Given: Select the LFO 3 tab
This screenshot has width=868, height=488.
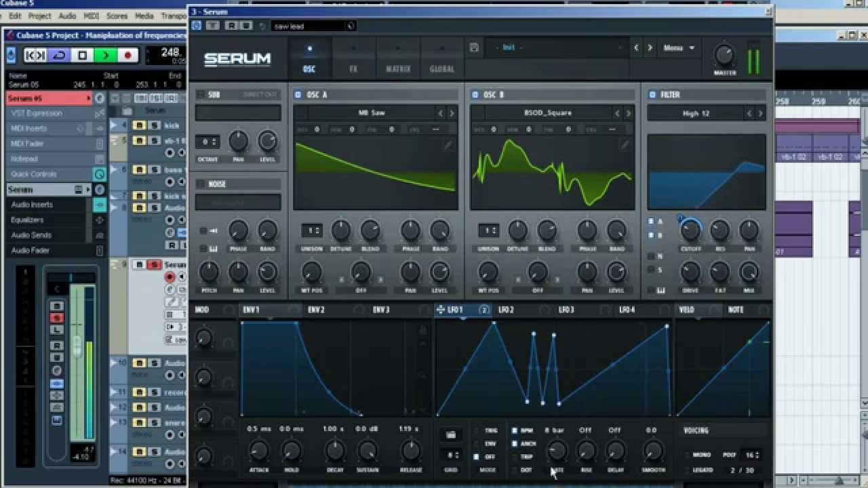Looking at the screenshot, I should (x=566, y=310).
